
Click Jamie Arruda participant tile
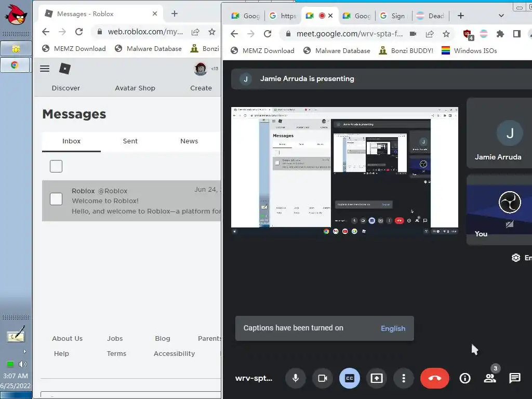click(499, 133)
